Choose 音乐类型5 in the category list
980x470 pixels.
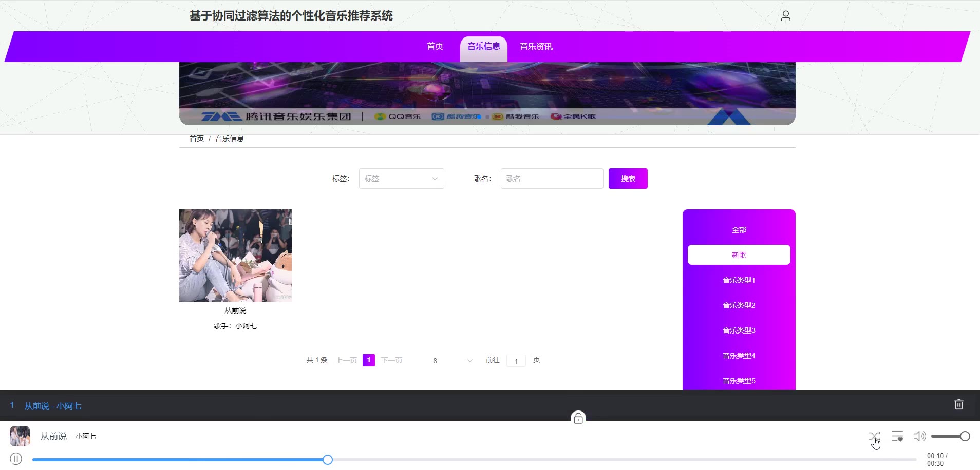(x=739, y=381)
